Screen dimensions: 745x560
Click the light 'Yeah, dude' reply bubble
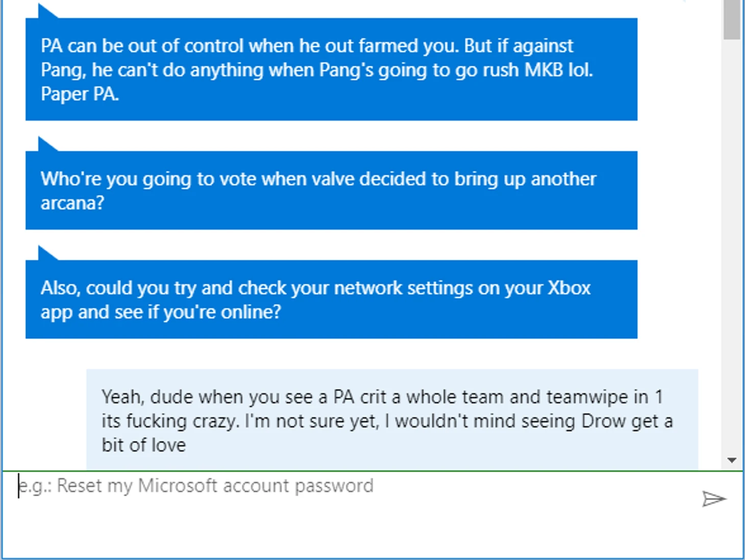tap(392, 420)
